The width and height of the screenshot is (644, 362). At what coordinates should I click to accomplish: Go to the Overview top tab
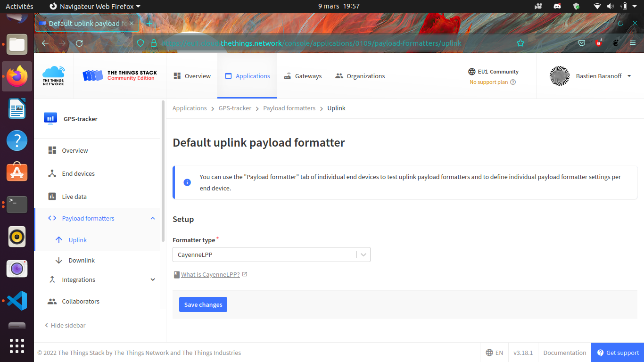click(x=192, y=76)
